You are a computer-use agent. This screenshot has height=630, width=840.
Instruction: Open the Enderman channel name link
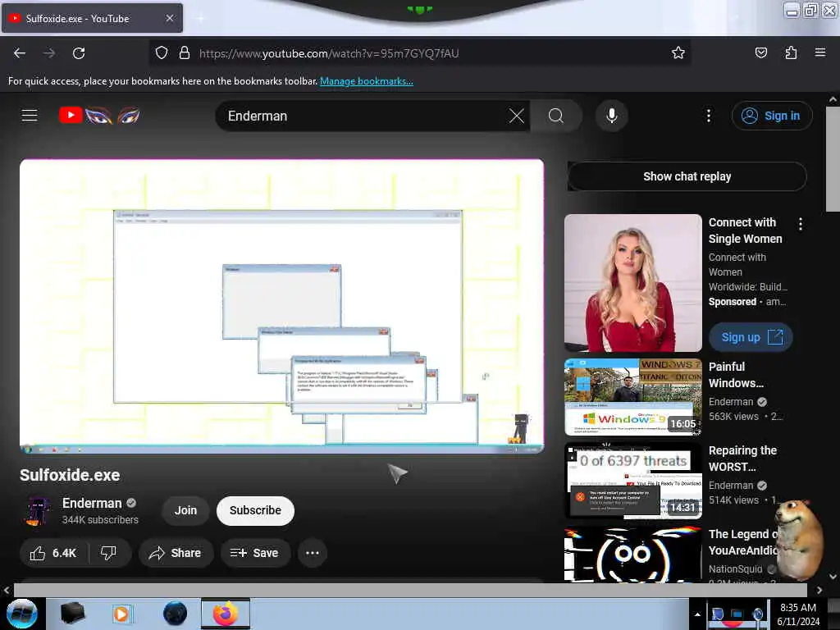pyautogui.click(x=92, y=503)
